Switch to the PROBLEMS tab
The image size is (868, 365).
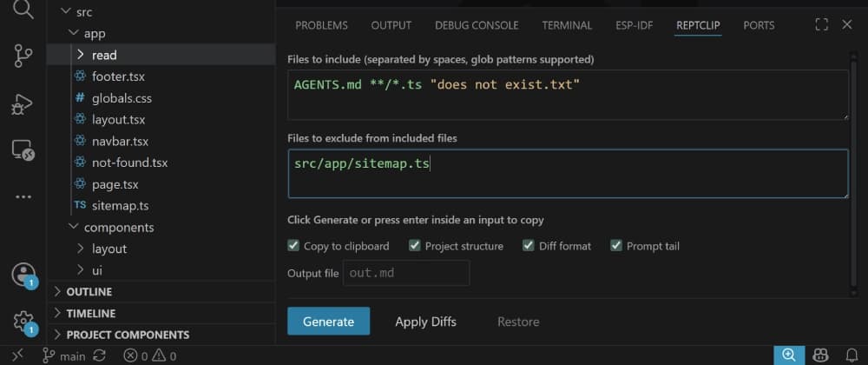pos(322,25)
